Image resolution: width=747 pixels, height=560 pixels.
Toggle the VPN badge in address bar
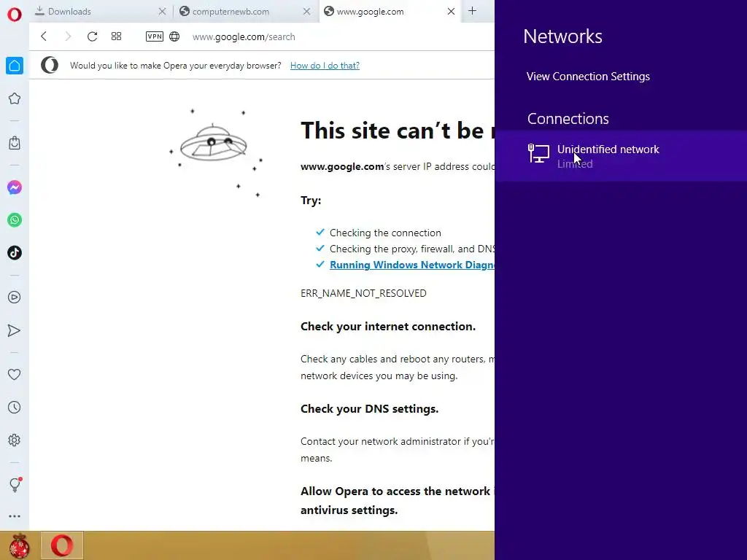click(x=155, y=36)
